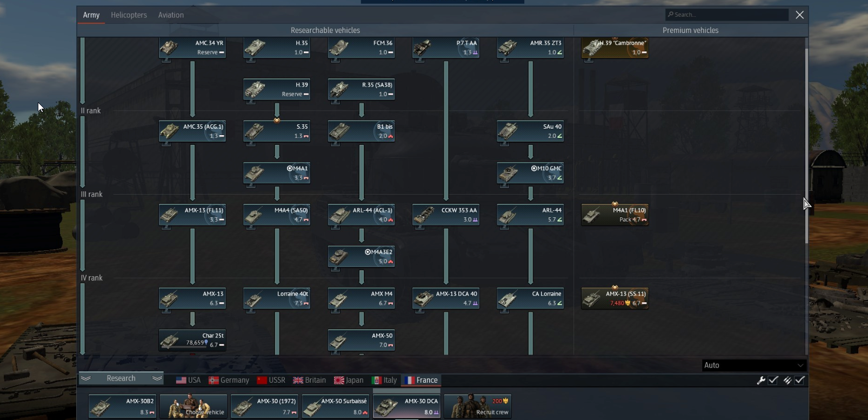
Task: Switch to the Army tab
Action: click(x=91, y=15)
